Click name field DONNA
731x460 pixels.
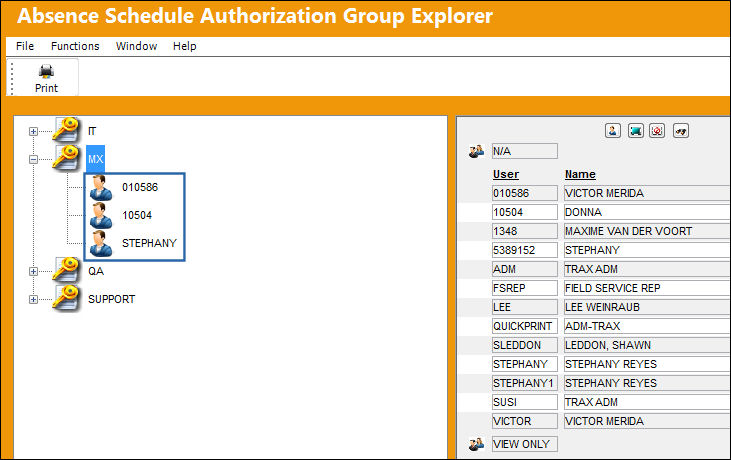click(x=647, y=212)
